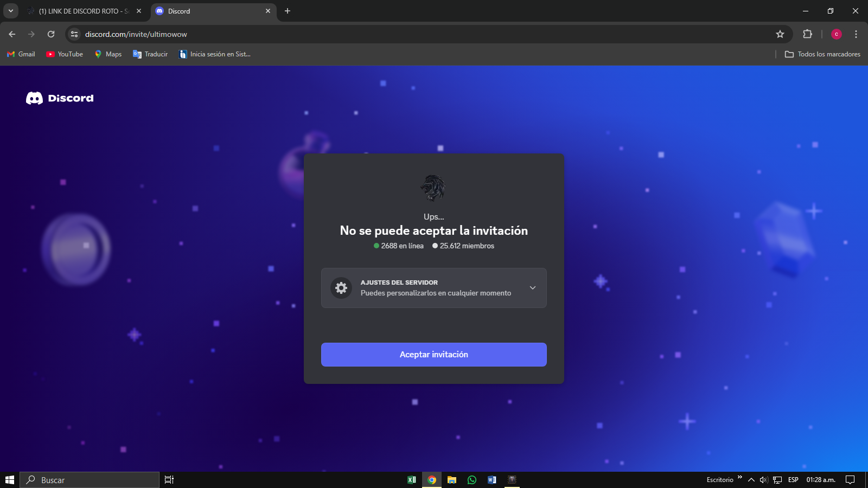Open the Inicia sesión en Sist... bookmark
The image size is (868, 488).
point(215,54)
